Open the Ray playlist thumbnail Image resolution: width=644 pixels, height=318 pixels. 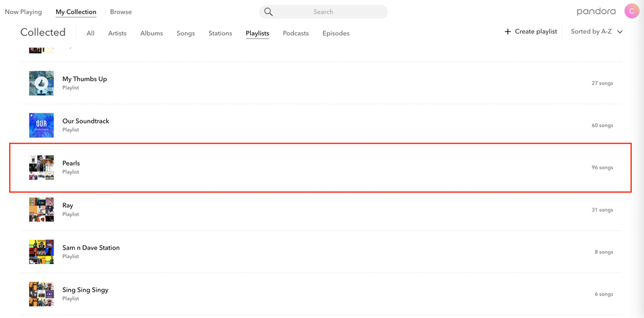41,210
